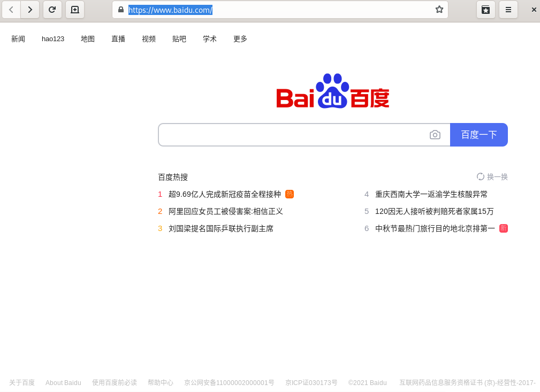Open the 新闻 navigation link

[x=18, y=39]
